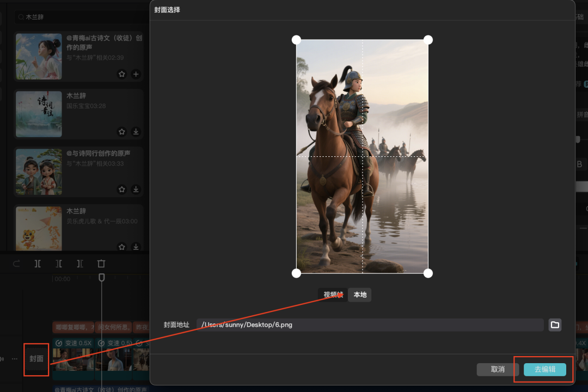Download the 国乐宝宝 木兰辞 track

pos(136,132)
